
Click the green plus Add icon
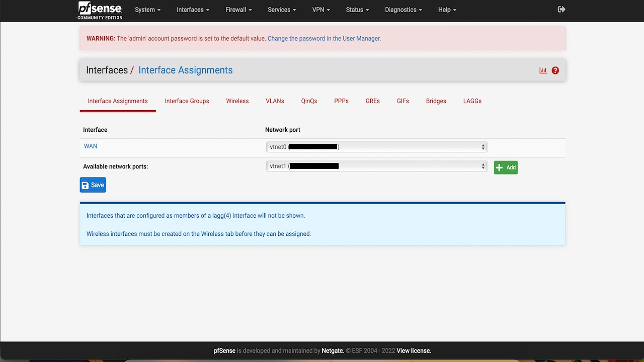point(499,167)
